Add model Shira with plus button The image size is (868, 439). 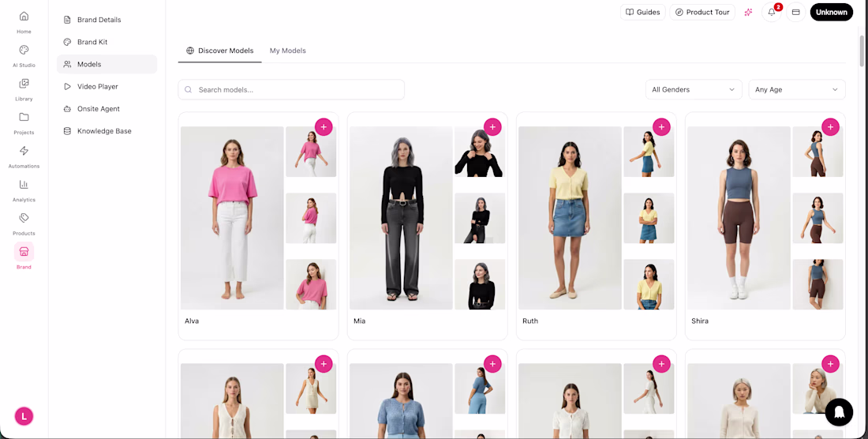(x=830, y=127)
